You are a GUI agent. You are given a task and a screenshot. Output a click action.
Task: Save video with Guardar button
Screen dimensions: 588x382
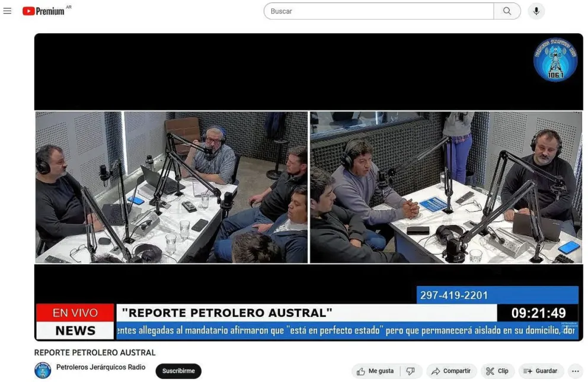click(541, 371)
